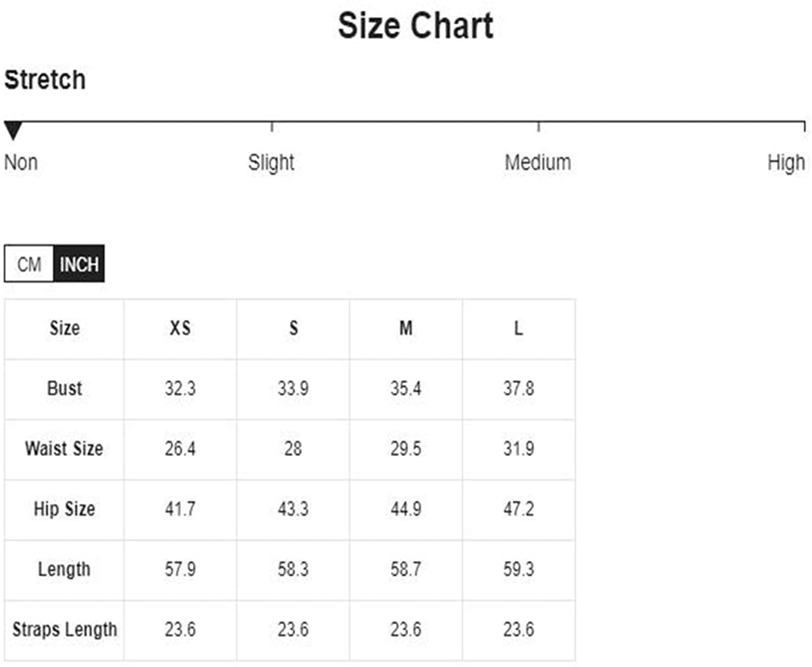Click the Size Chart heading

pyautogui.click(x=415, y=25)
